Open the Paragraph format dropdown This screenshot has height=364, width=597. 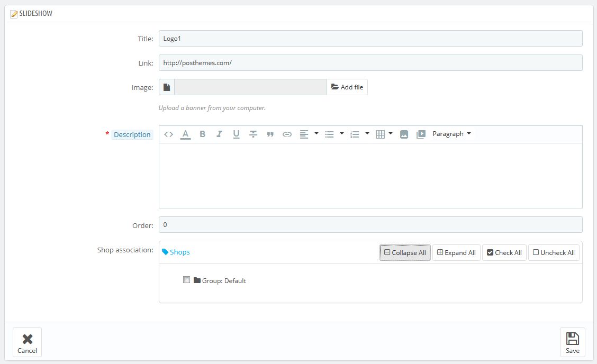pos(451,134)
